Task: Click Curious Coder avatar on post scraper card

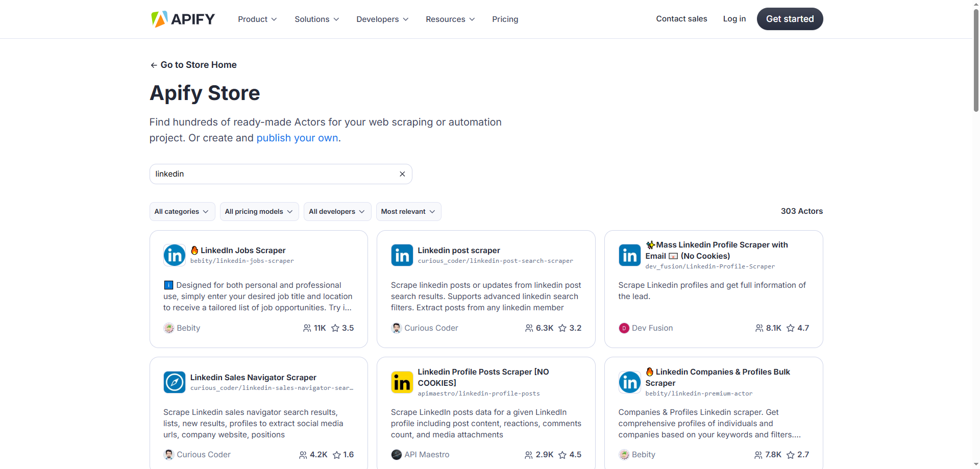Action: click(x=397, y=328)
